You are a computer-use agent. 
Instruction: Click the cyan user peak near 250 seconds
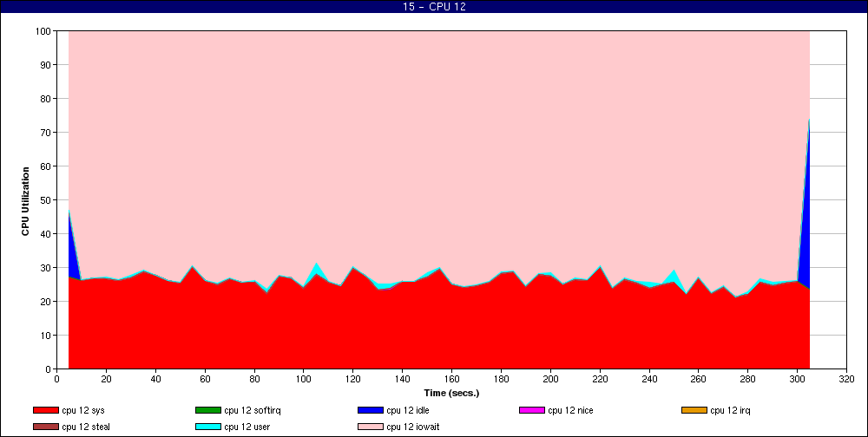[x=673, y=276]
